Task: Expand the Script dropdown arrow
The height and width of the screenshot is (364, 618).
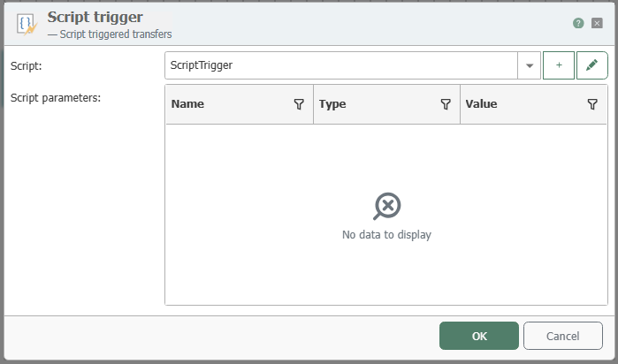Action: 530,65
